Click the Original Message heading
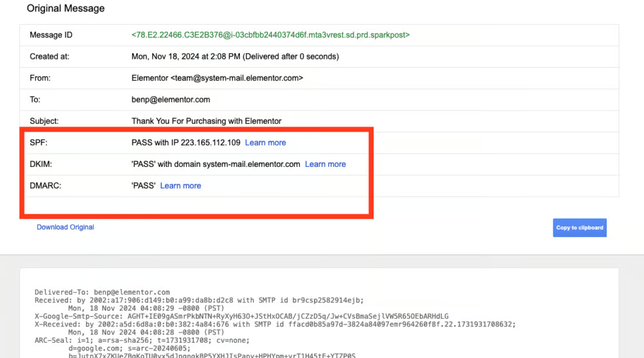Viewport: 644px width, 358px height. tap(66, 8)
